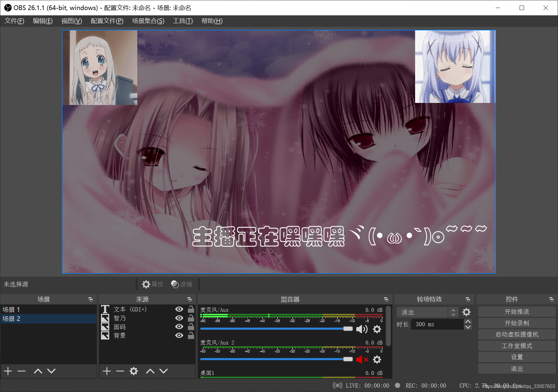Adjust the 麦克风/Aux 2 volume slider handle
The height and width of the screenshot is (392, 558).
(348, 359)
